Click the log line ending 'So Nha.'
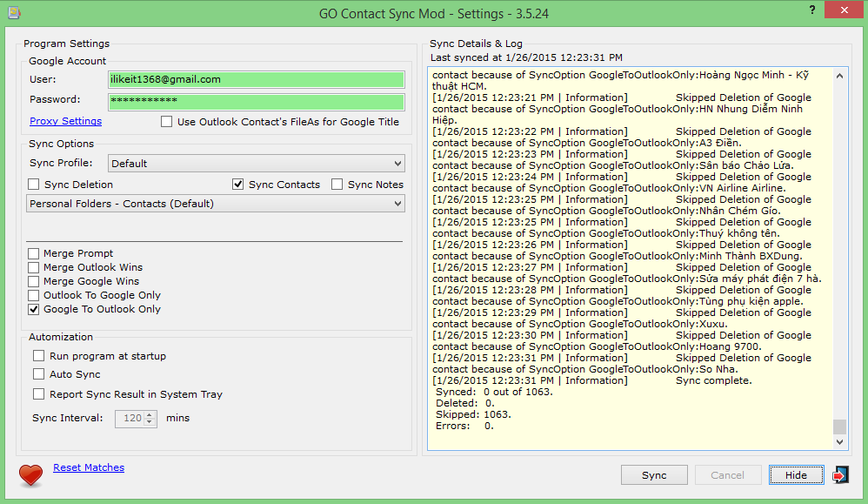 click(x=585, y=369)
